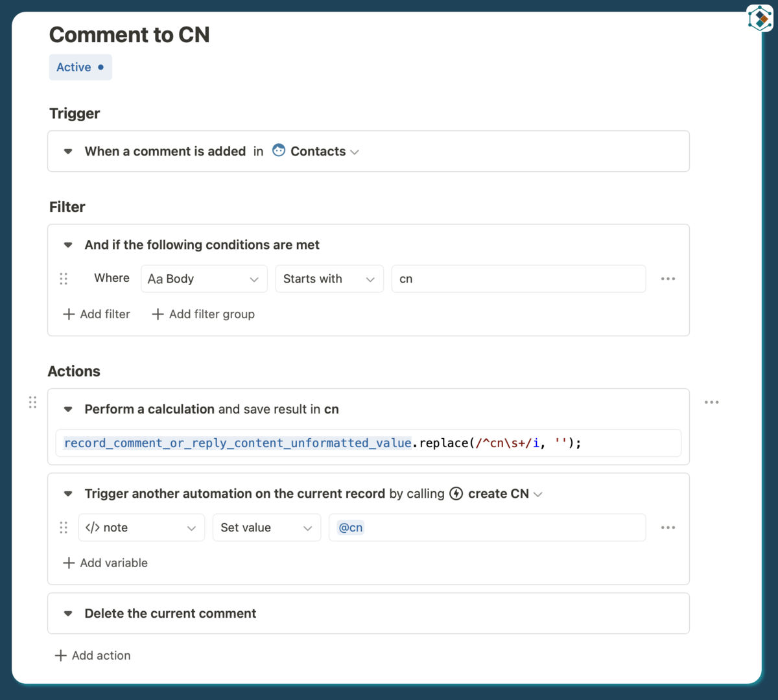This screenshot has height=700, width=778.
Task: Click the Add filter button
Action: click(x=97, y=314)
